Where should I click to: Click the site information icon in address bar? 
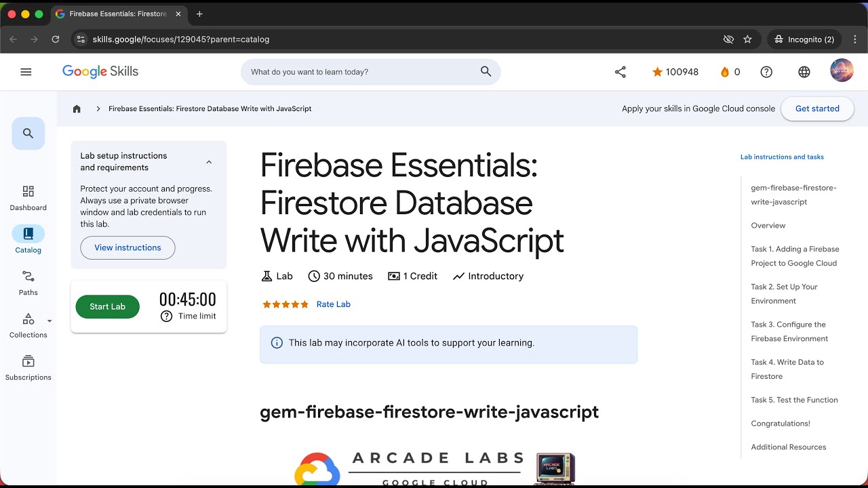[81, 39]
